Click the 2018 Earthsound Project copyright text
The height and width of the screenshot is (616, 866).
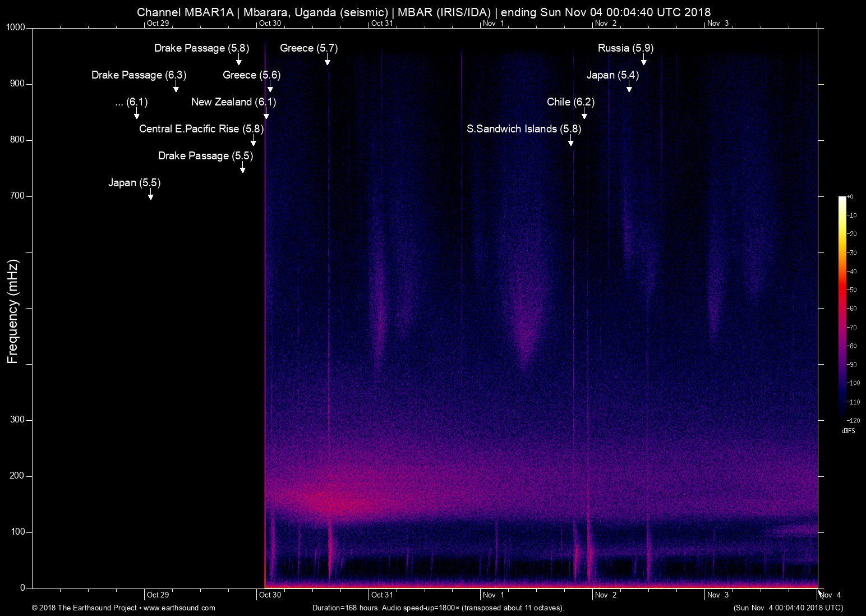click(x=84, y=608)
